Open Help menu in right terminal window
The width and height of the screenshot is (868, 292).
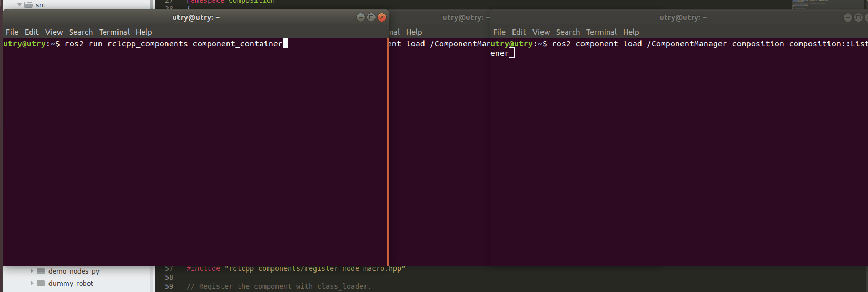[631, 32]
